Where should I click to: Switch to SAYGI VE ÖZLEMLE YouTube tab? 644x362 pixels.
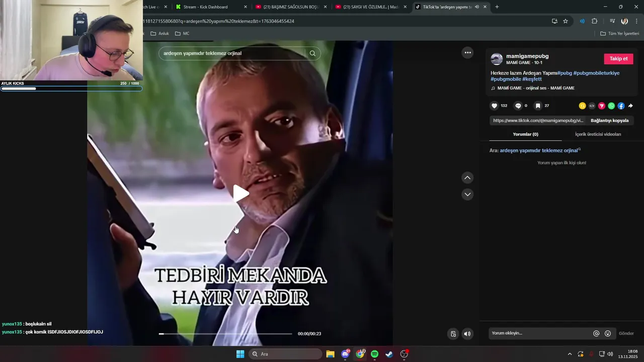coord(370,7)
